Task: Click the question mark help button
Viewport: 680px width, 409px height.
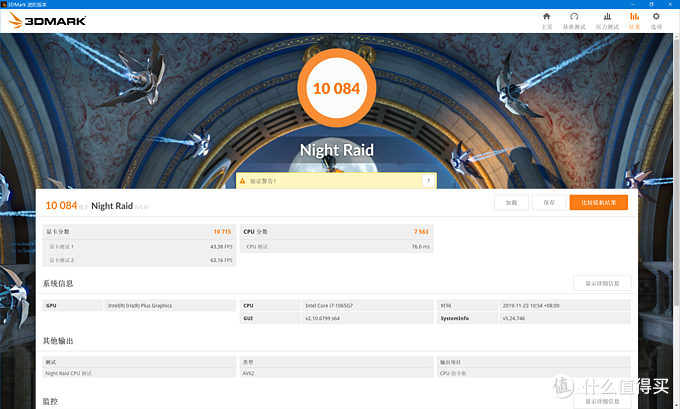Action: coord(428,181)
